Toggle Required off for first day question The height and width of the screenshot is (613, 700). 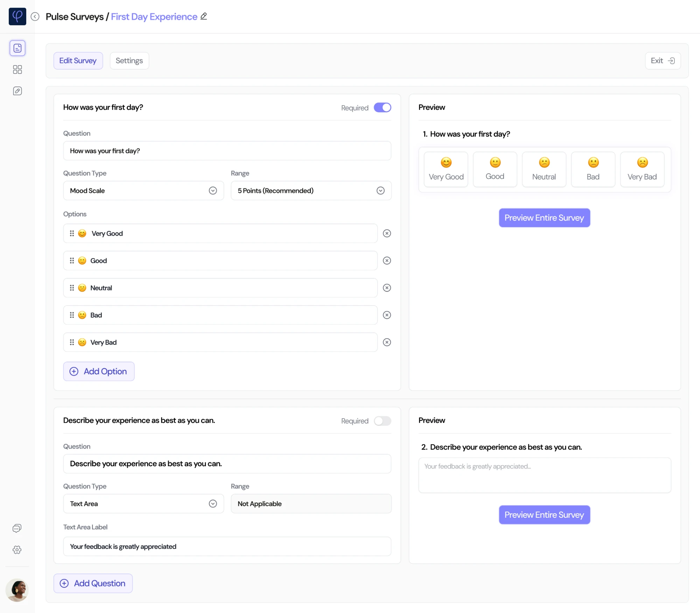[382, 107]
